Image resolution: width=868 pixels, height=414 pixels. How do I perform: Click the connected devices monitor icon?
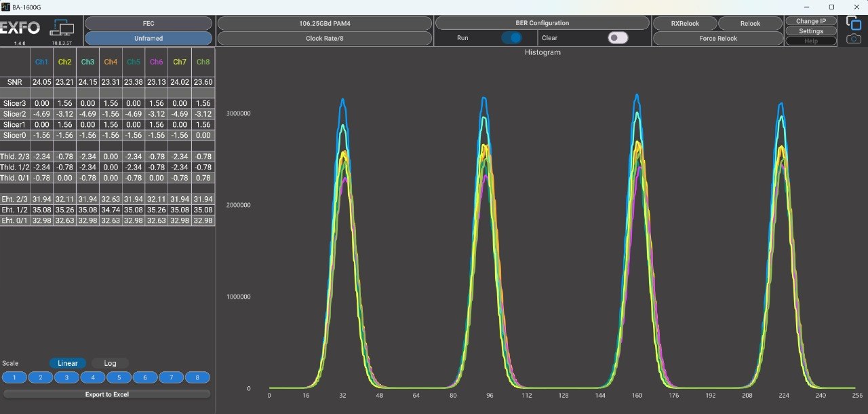point(63,28)
